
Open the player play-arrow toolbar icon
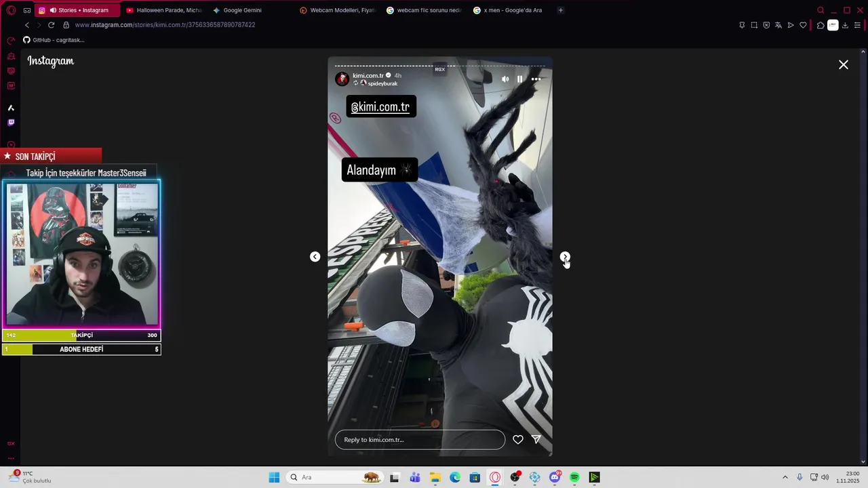(791, 25)
